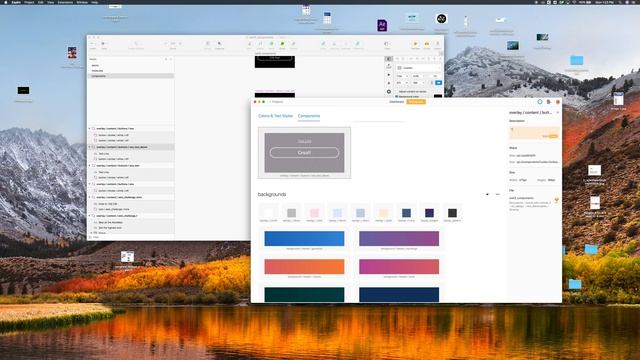Pick the white background swatch
The height and width of the screenshot is (360, 640).
pos(268,213)
